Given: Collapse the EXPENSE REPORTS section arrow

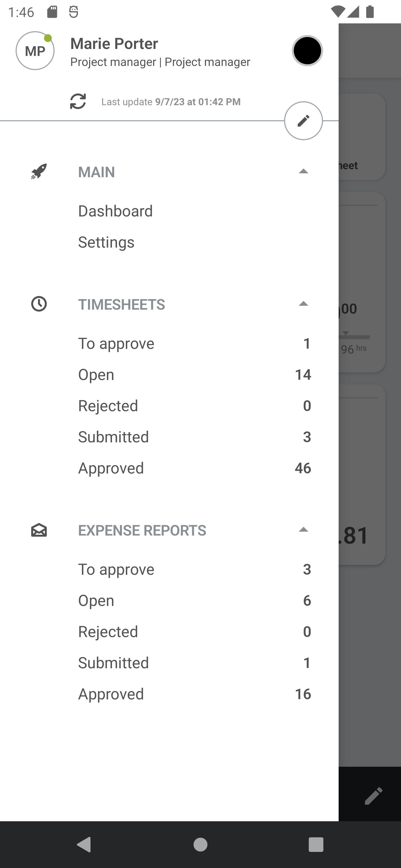Looking at the screenshot, I should [303, 530].
